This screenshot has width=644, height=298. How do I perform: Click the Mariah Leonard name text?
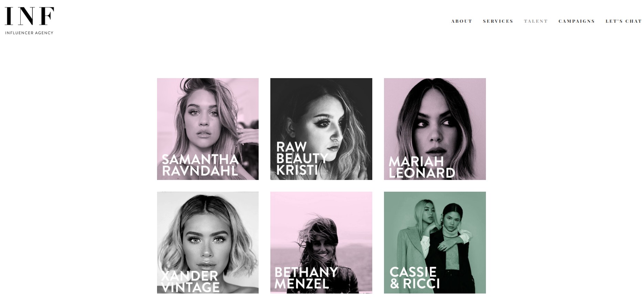point(422,167)
